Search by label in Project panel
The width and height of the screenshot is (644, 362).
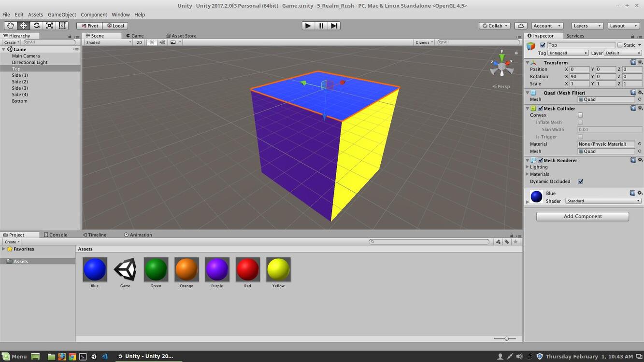tap(507, 242)
